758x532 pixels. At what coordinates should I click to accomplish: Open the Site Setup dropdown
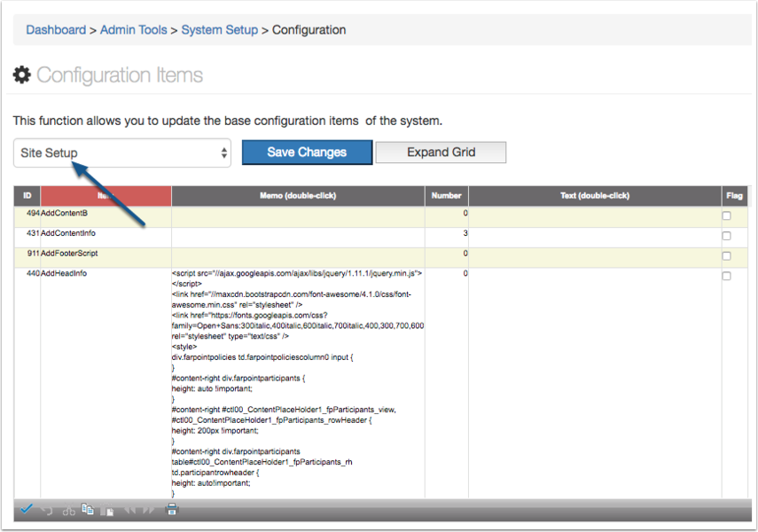[x=122, y=153]
